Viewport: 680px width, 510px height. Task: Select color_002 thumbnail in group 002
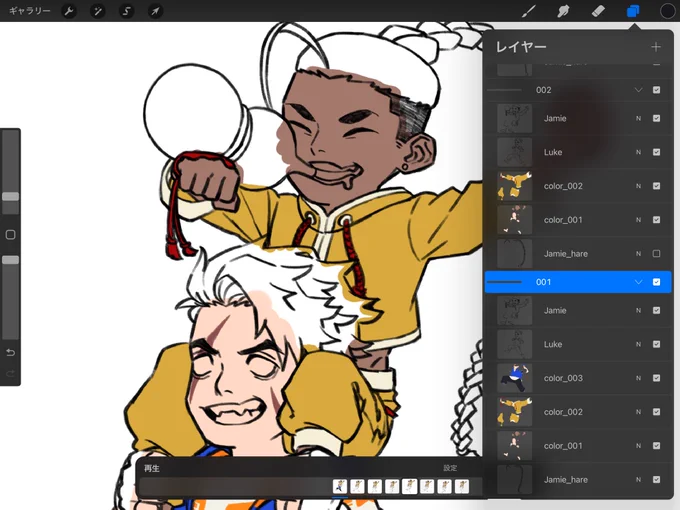[x=514, y=186]
